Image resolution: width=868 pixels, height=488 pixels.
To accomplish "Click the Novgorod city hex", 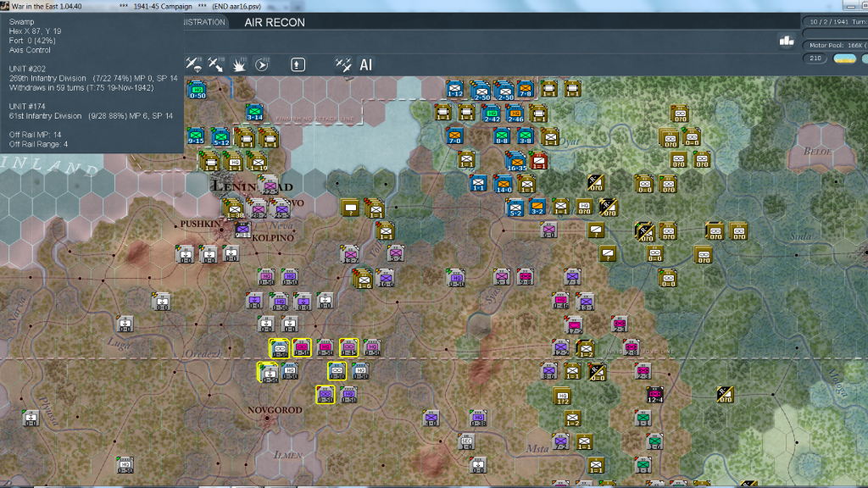I will [x=267, y=419].
